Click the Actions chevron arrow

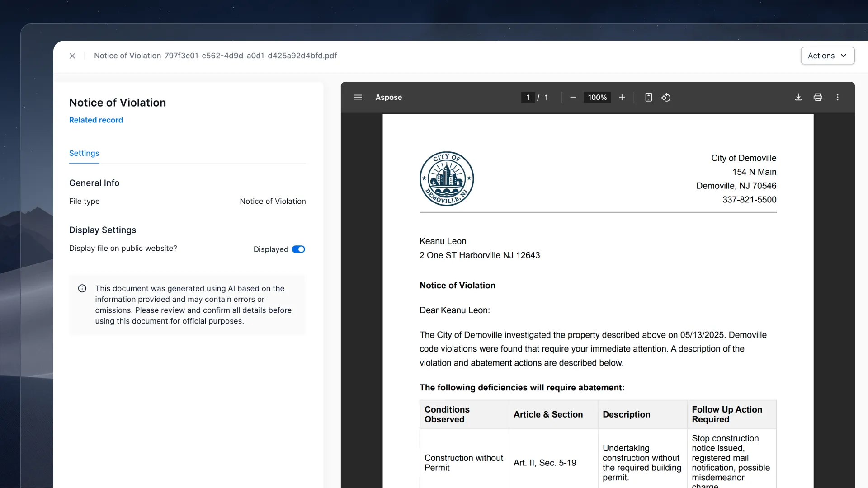coord(844,56)
